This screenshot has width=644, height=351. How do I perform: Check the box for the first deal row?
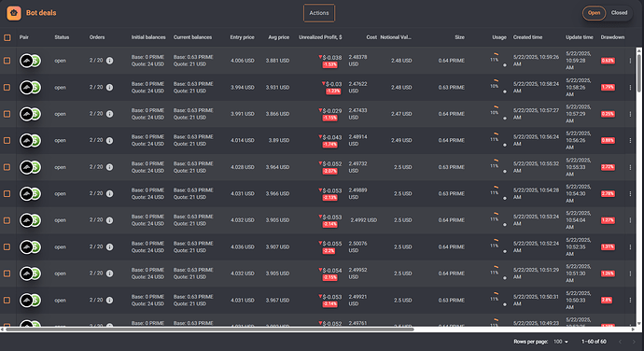pos(7,61)
